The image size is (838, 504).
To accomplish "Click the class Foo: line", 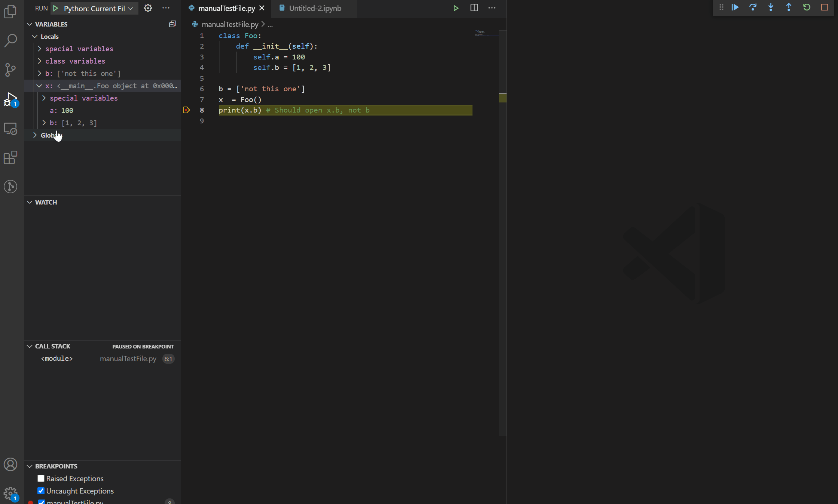I will pos(240,36).
